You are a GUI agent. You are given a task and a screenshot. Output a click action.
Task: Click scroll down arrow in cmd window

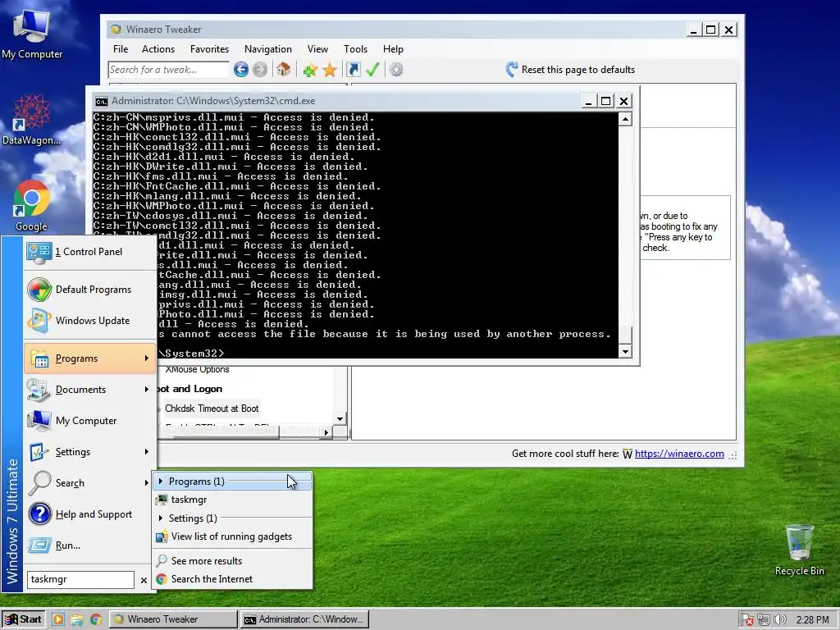(x=624, y=351)
